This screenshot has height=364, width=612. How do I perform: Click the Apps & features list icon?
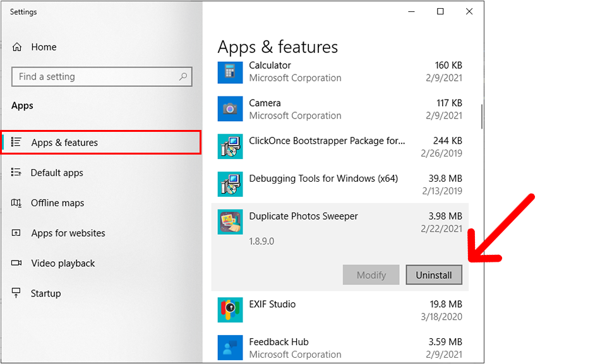[16, 142]
